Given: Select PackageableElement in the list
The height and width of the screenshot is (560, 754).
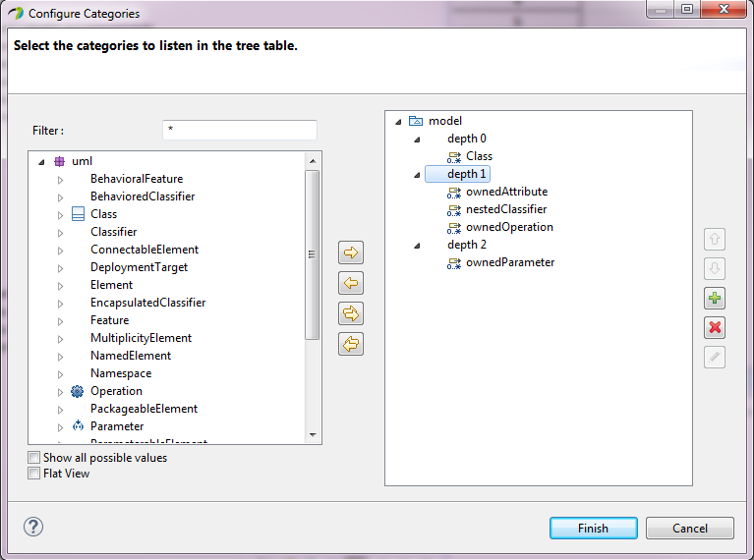Looking at the screenshot, I should [x=144, y=409].
